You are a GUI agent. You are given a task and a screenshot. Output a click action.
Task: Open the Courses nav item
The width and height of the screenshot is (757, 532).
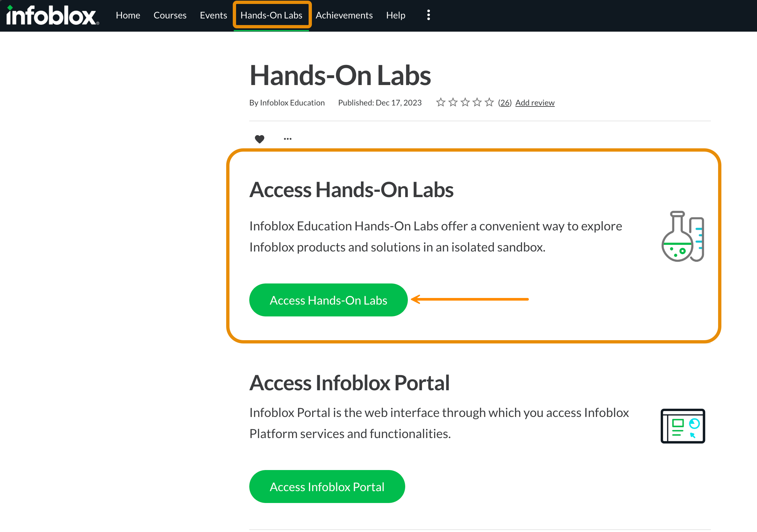(x=170, y=15)
